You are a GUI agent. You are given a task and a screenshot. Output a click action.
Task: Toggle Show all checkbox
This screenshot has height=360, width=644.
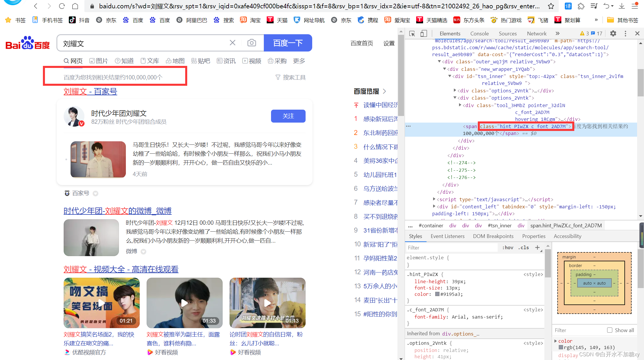pyautogui.click(x=609, y=330)
